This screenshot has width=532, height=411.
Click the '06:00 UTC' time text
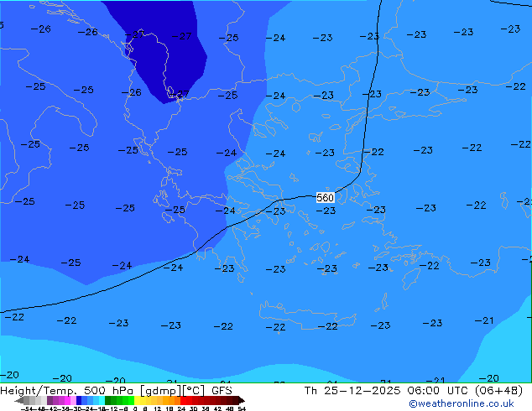440,391
